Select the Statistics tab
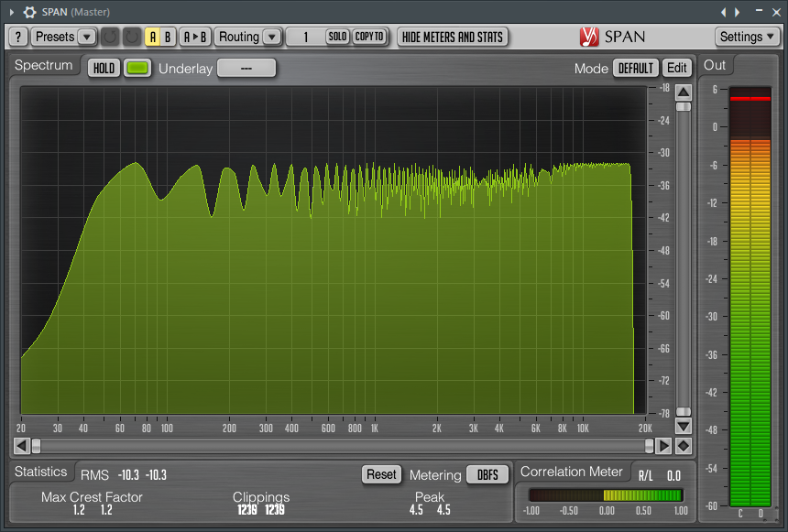The width and height of the screenshot is (788, 532). (x=40, y=472)
